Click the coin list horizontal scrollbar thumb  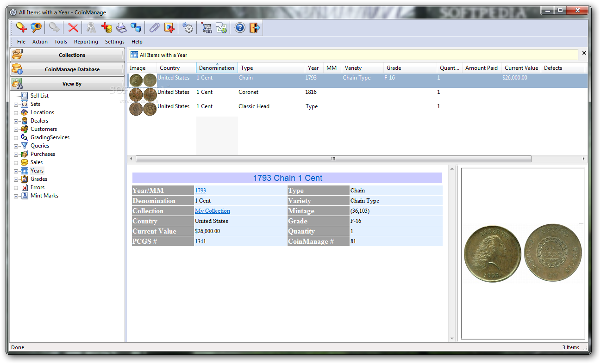(x=333, y=159)
